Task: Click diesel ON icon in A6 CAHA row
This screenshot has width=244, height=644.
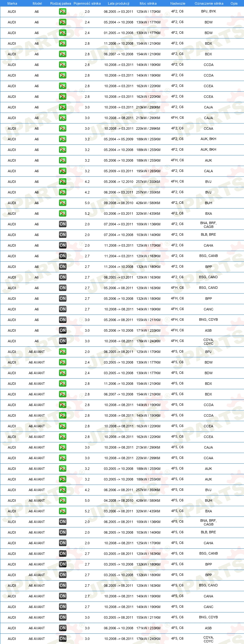Action: pos(62,245)
